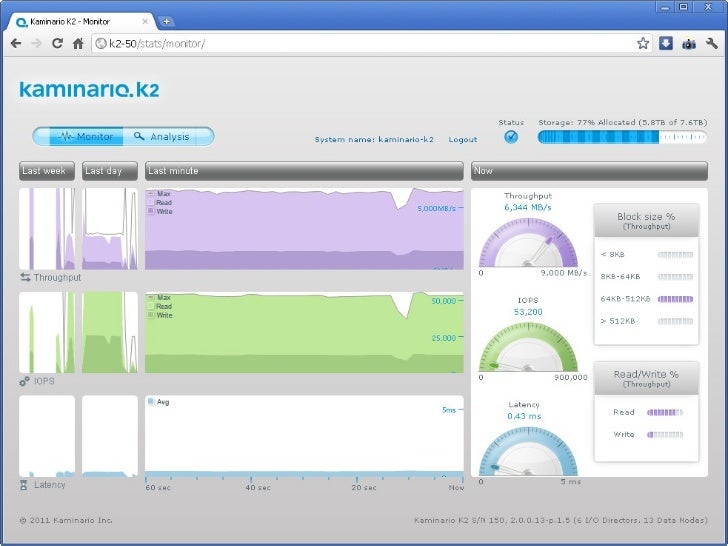Viewport: 728px width, 546px height.
Task: Select the Kaminario K2 - Monitor browser tab
Action: (82, 21)
